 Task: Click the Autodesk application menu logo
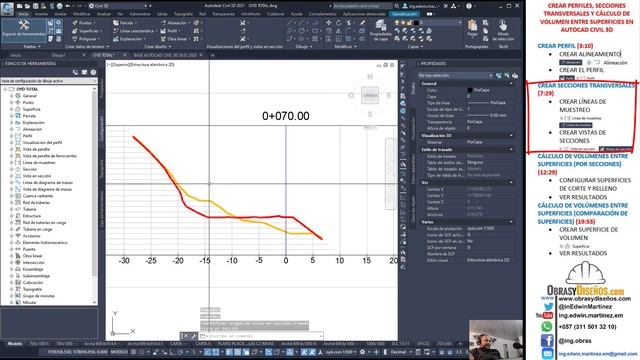tap(7, 8)
